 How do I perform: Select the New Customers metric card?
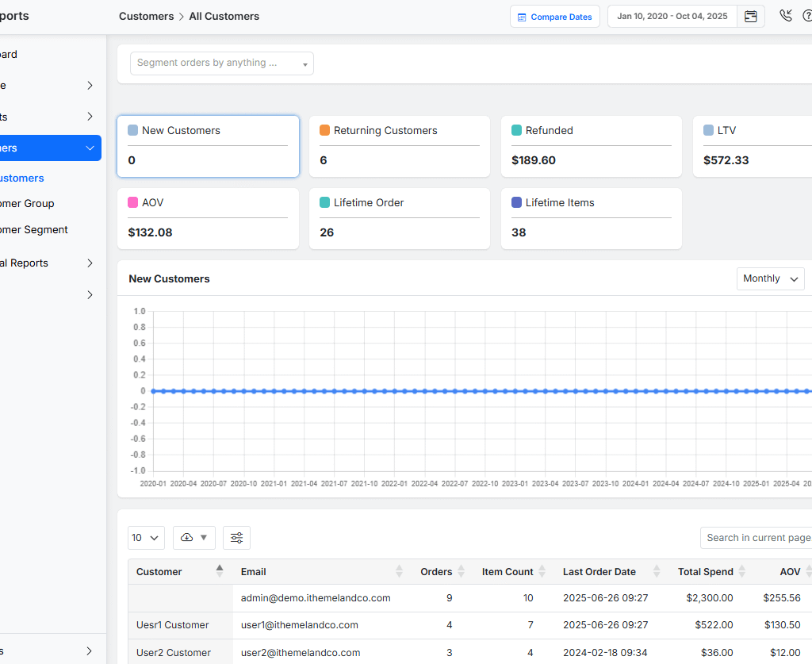[x=208, y=146]
